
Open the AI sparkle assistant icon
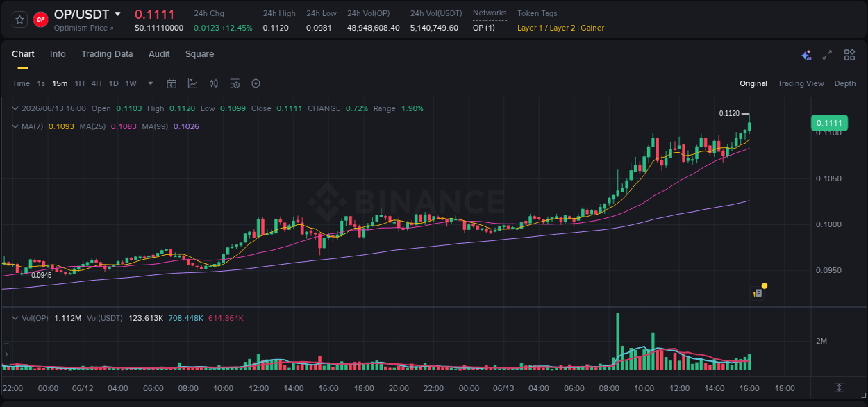[x=806, y=55]
